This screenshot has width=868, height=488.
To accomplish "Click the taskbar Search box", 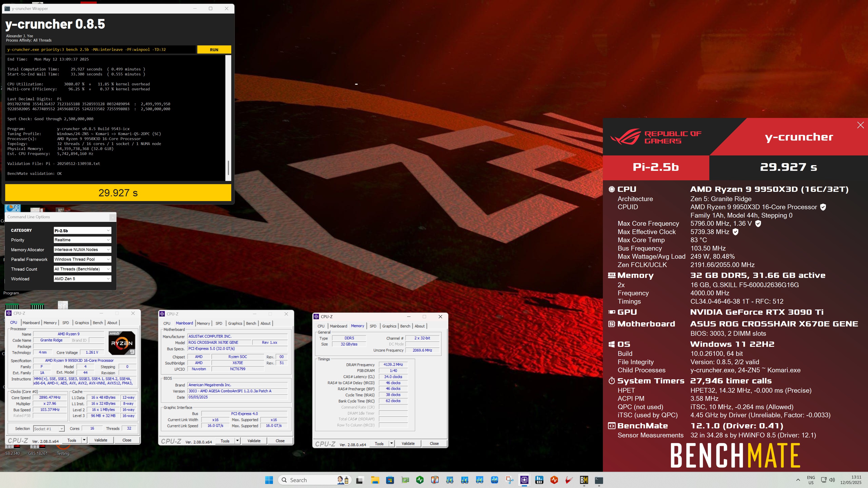I will click(x=315, y=480).
